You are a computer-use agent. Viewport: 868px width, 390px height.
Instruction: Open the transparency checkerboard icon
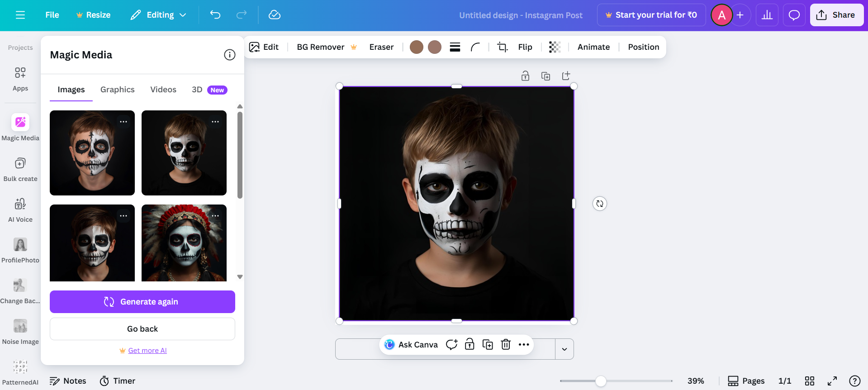[555, 47]
